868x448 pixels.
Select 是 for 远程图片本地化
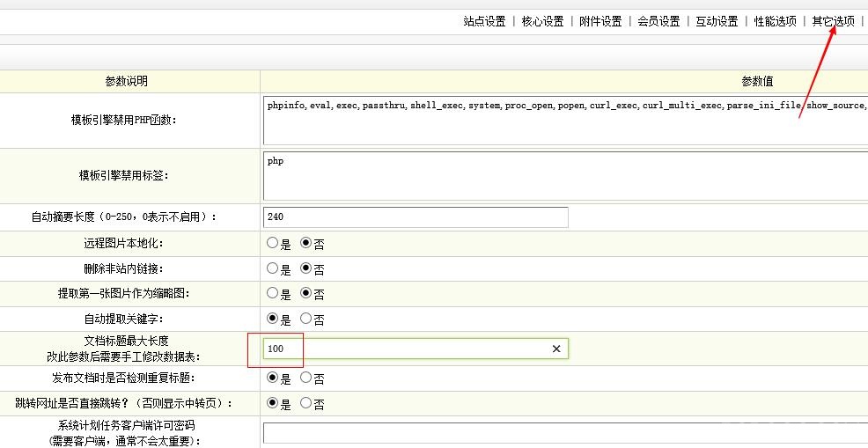point(272,243)
